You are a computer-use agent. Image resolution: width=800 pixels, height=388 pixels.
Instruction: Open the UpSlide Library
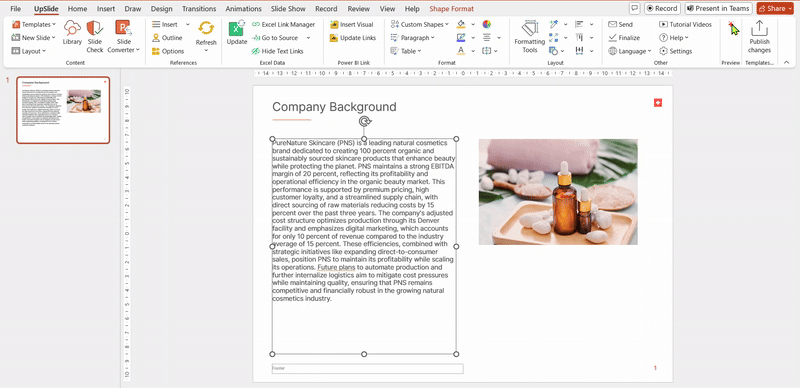click(72, 33)
